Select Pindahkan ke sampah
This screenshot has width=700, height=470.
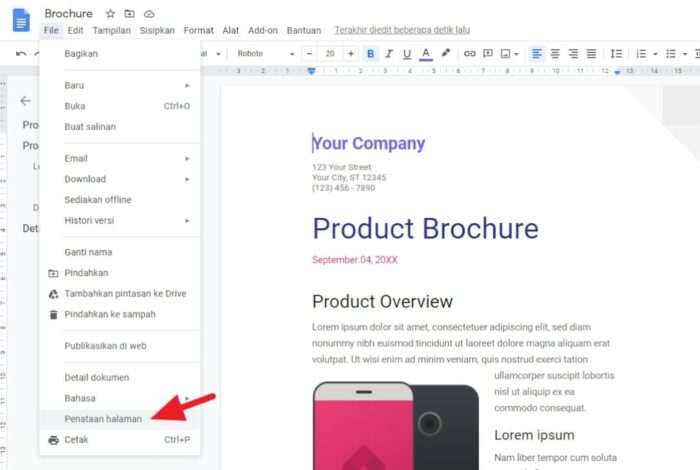click(x=120, y=314)
